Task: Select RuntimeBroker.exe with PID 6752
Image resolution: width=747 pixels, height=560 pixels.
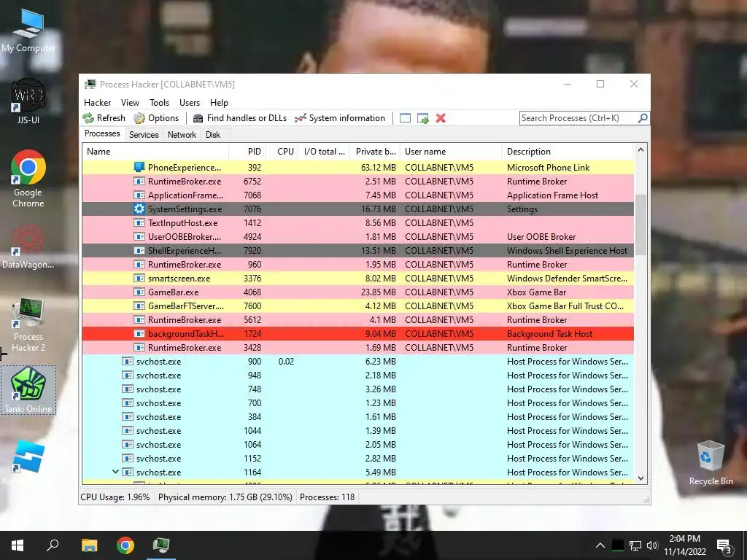Action: 357,182
